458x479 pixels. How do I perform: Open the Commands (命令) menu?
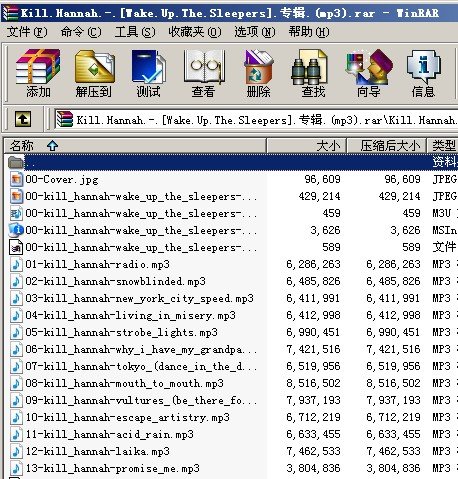pyautogui.click(x=81, y=32)
